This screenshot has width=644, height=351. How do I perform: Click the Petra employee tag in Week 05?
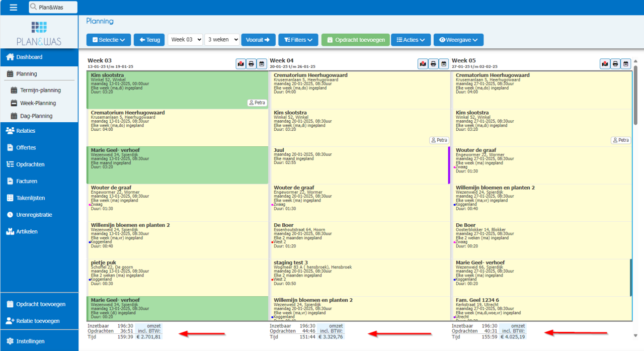point(621,140)
